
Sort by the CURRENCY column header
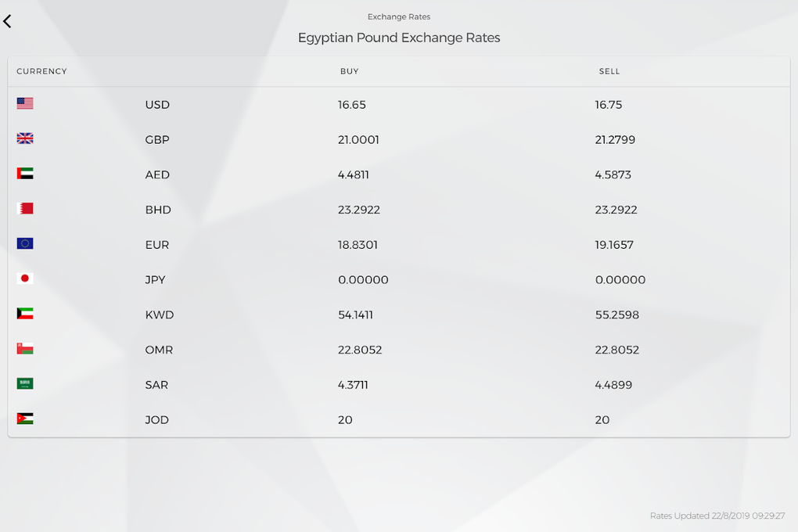[41, 71]
